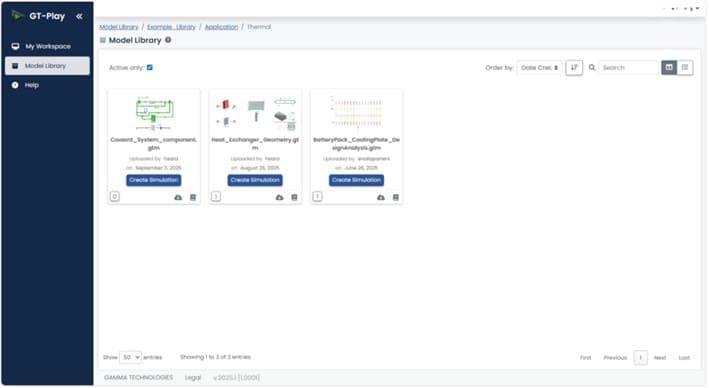Click the rightmost icon on Coolant_System card
709x388 pixels.
point(193,198)
